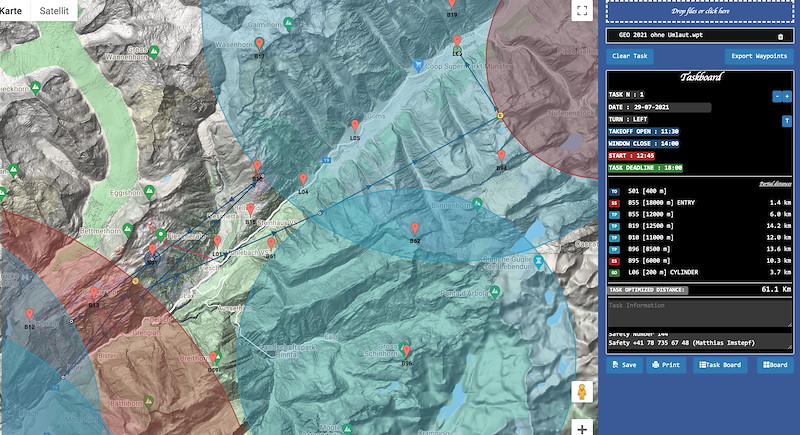
Task: Click the Bettmerhorn peak icon
Action: click(x=128, y=229)
